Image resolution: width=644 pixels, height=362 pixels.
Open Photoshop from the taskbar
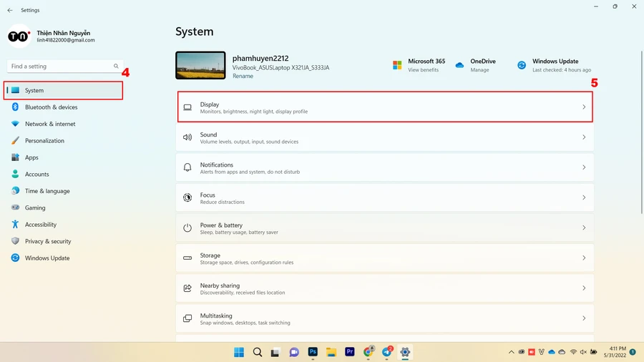[313, 352]
